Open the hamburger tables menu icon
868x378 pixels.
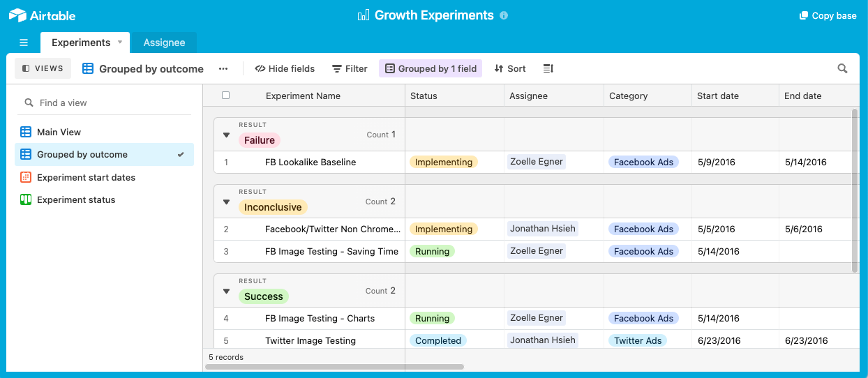pos(24,43)
